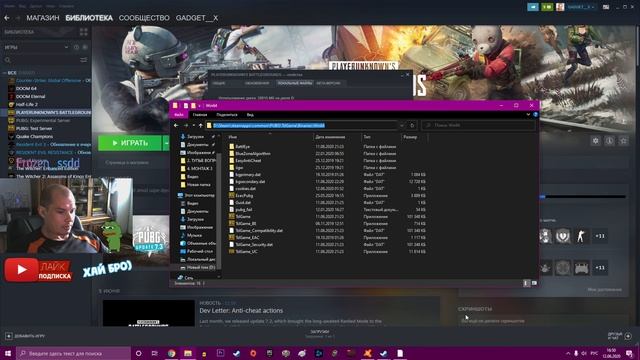The height and width of the screenshot is (360, 640).
Task: Expand the Explorer ribbon with the chevron
Action: coord(528,115)
